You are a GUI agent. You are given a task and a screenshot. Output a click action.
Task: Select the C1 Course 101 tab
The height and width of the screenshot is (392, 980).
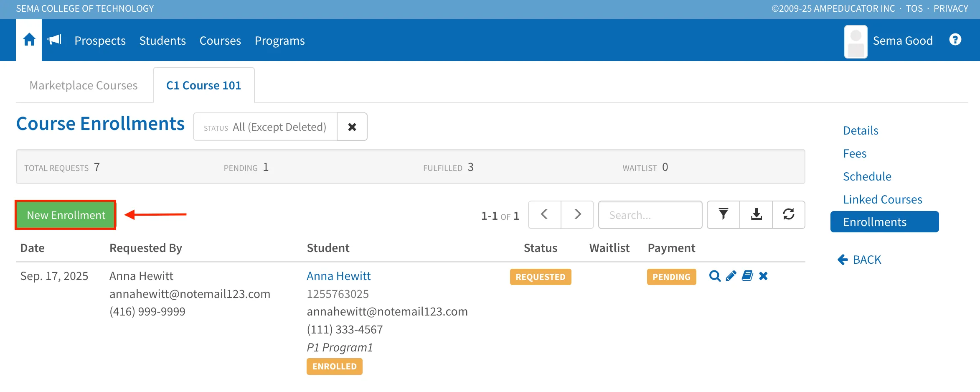tap(204, 85)
